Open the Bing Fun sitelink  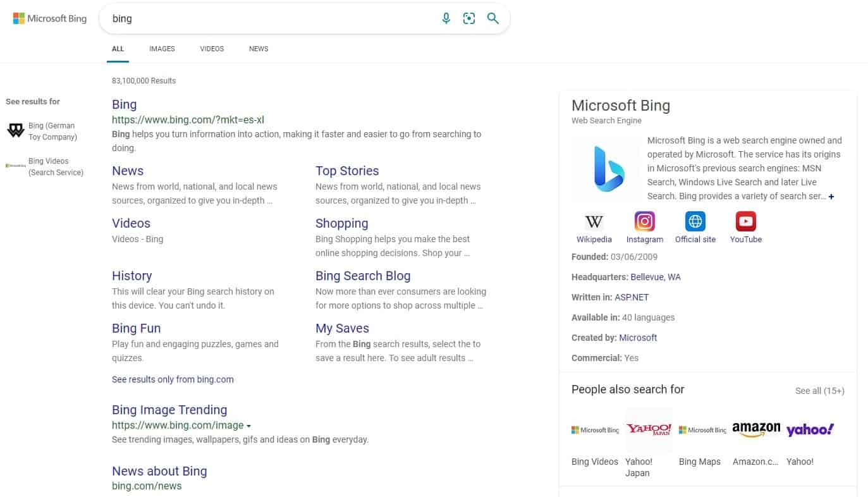click(136, 328)
